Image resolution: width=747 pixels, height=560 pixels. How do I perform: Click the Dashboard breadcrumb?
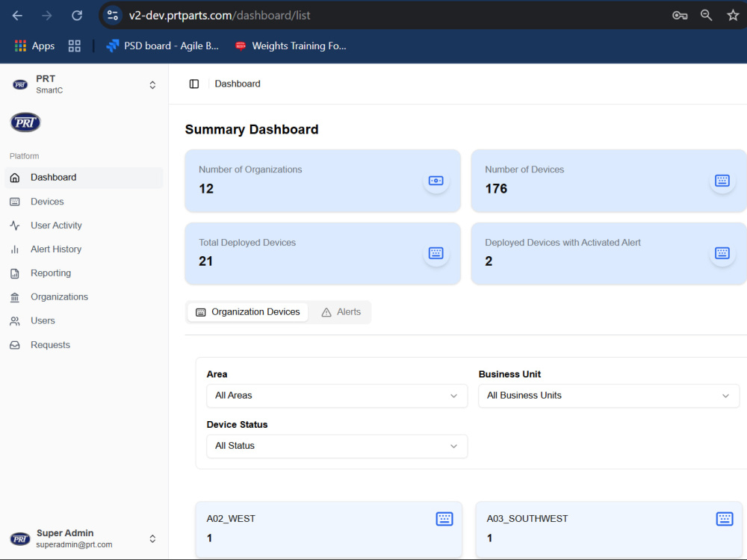click(x=238, y=84)
